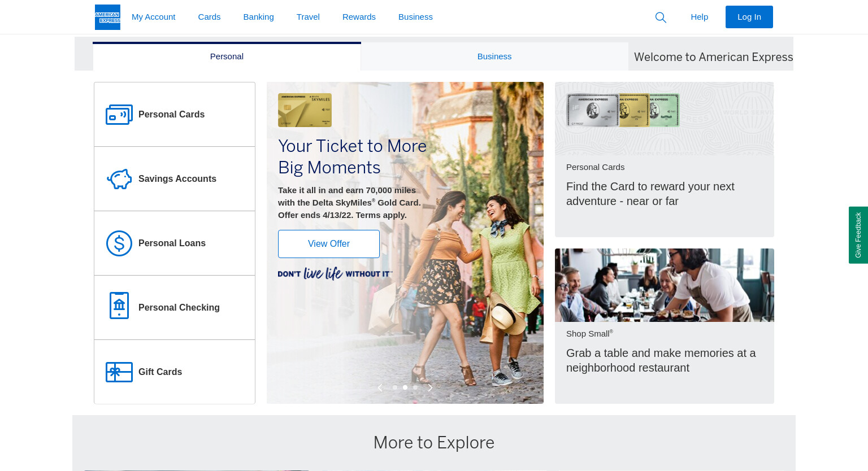
Task: Click the 'More to Explore' heading
Action: click(x=434, y=443)
